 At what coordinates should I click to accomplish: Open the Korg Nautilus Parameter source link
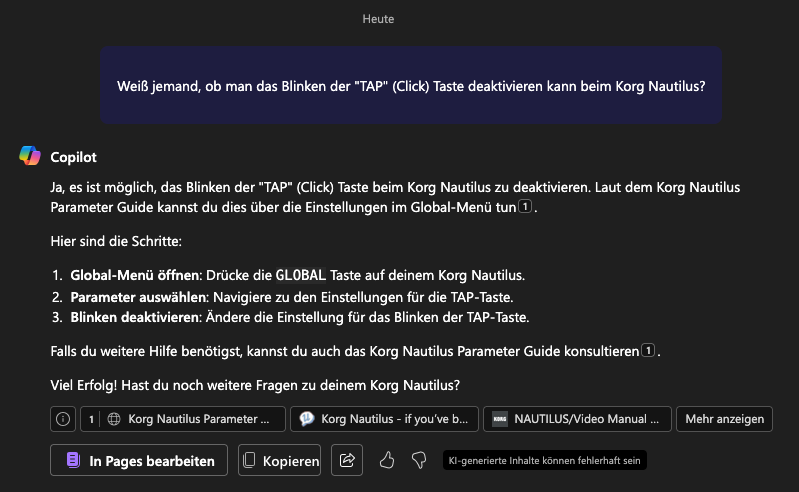click(x=183, y=419)
